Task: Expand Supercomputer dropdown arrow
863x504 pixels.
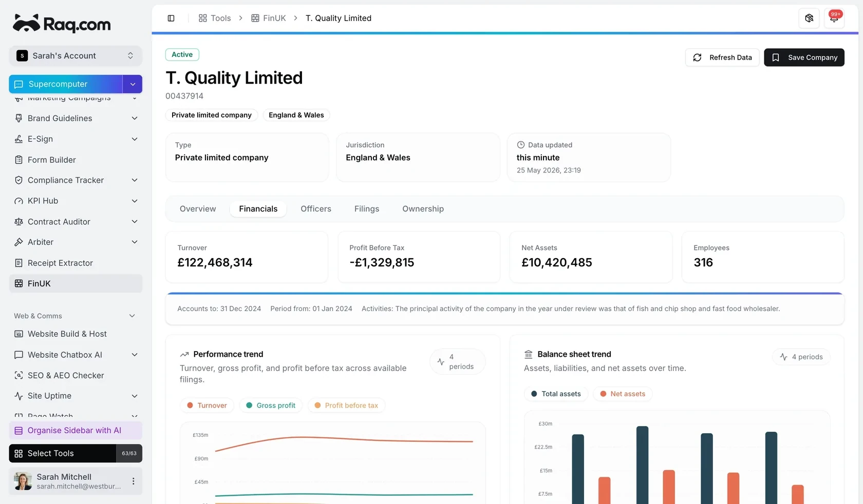Action: pyautogui.click(x=133, y=84)
